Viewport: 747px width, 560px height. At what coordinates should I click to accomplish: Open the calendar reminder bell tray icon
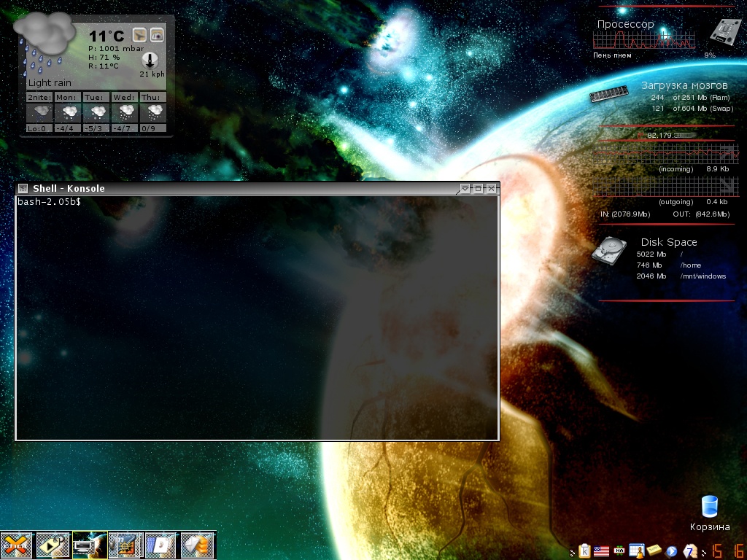637,551
